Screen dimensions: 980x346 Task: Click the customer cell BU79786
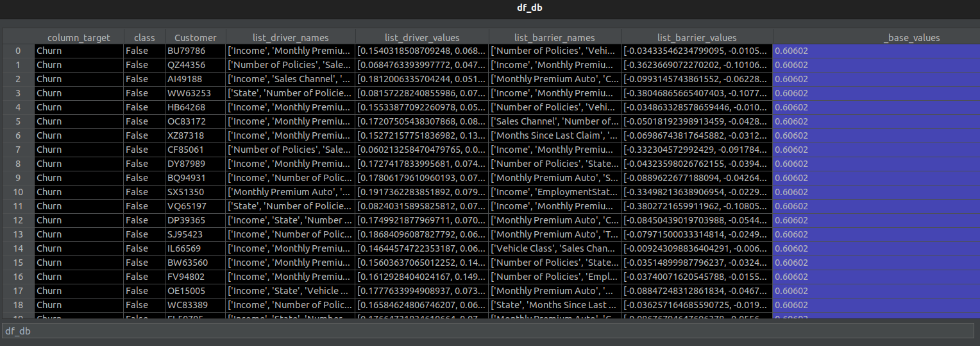[x=187, y=51]
